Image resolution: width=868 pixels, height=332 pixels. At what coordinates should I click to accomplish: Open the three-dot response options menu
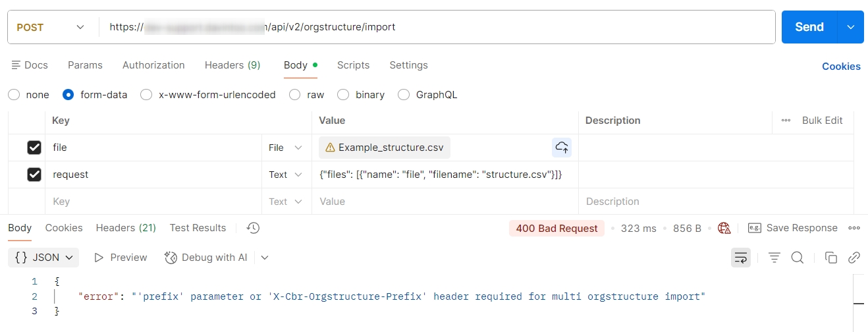854,228
